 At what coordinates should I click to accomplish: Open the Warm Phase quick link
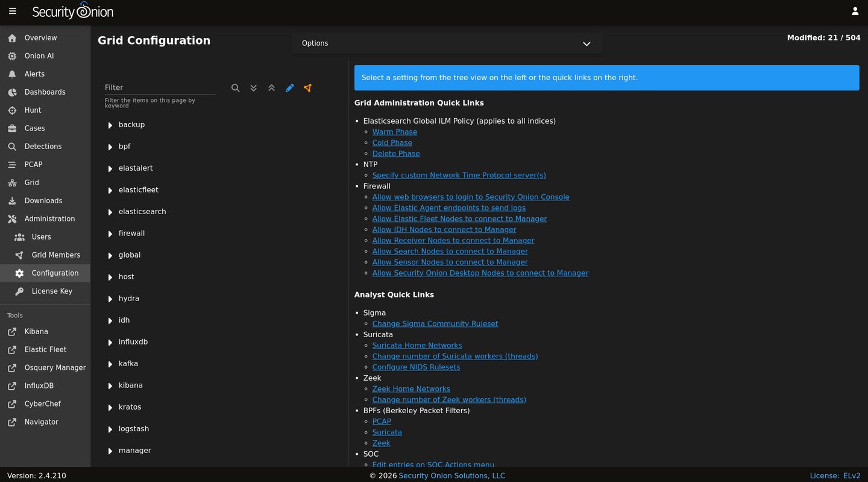(394, 132)
